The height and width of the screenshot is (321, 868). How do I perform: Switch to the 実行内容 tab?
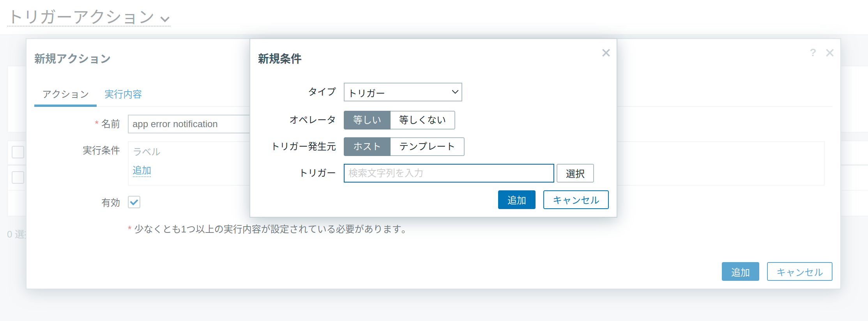coord(123,94)
